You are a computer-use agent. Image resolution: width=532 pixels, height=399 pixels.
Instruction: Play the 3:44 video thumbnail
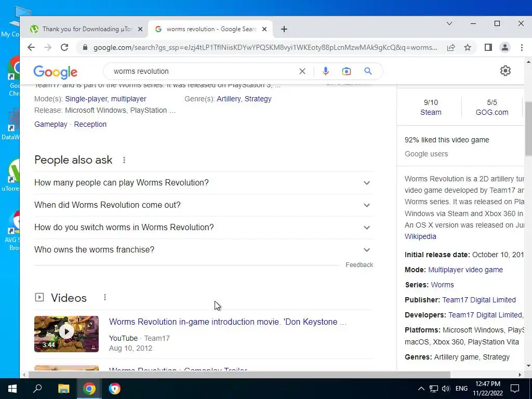(x=66, y=334)
